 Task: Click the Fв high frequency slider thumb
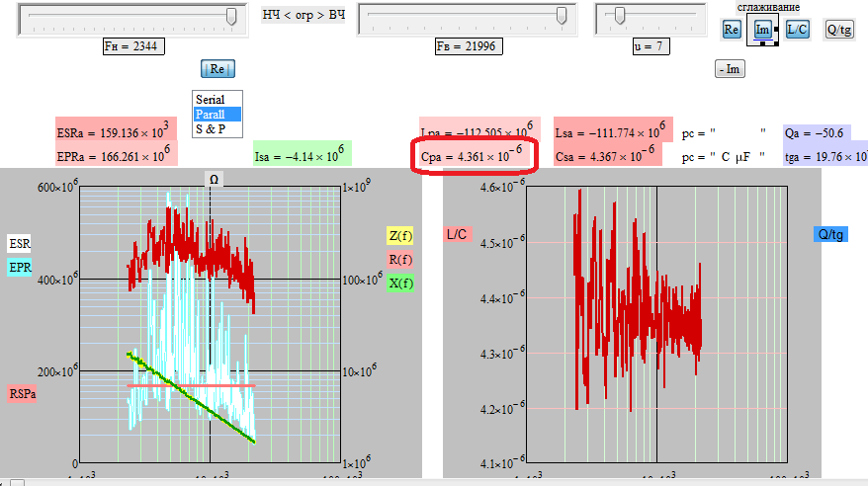[x=562, y=16]
